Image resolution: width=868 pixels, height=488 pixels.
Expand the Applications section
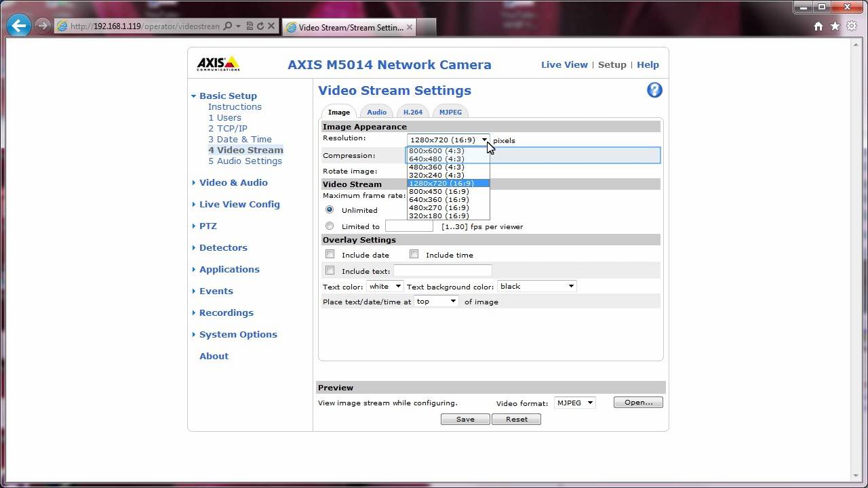pyautogui.click(x=229, y=269)
